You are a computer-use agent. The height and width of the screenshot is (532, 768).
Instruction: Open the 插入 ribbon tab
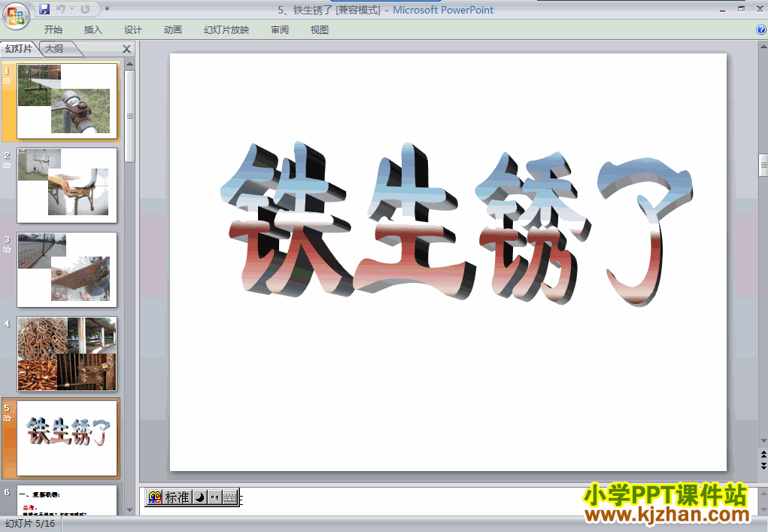tap(93, 30)
